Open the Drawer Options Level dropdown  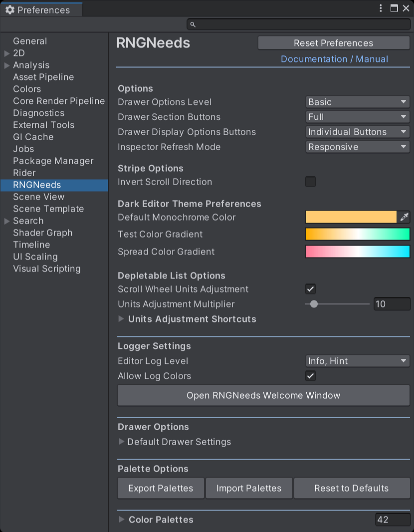tap(357, 102)
